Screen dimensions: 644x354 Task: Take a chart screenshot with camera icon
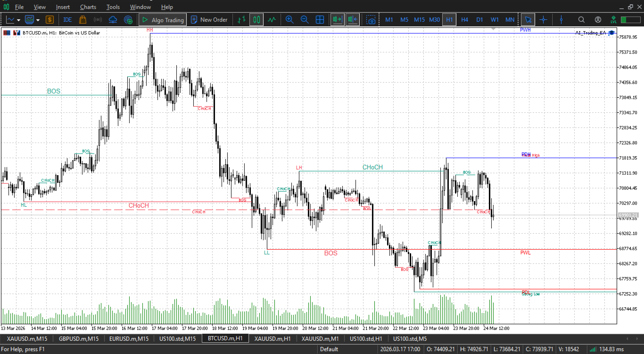pyautogui.click(x=372, y=20)
